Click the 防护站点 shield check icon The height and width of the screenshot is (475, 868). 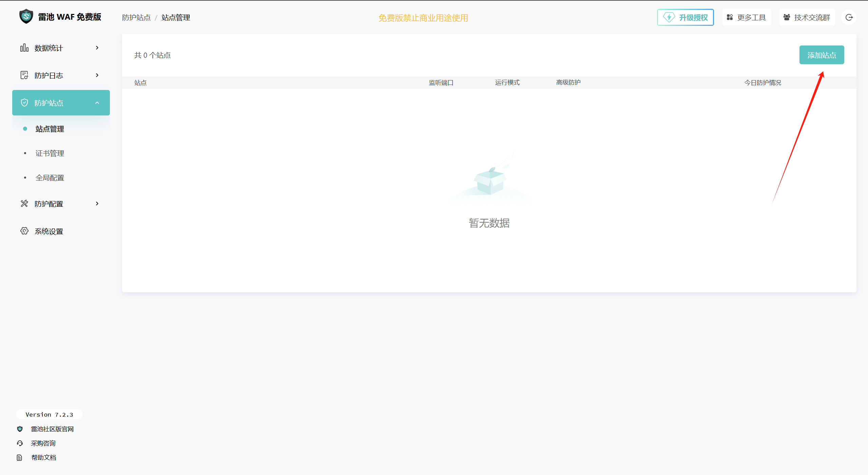(24, 103)
